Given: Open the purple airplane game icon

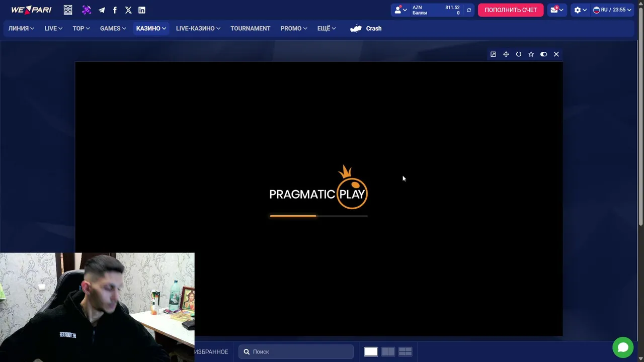Looking at the screenshot, I should click(x=87, y=10).
